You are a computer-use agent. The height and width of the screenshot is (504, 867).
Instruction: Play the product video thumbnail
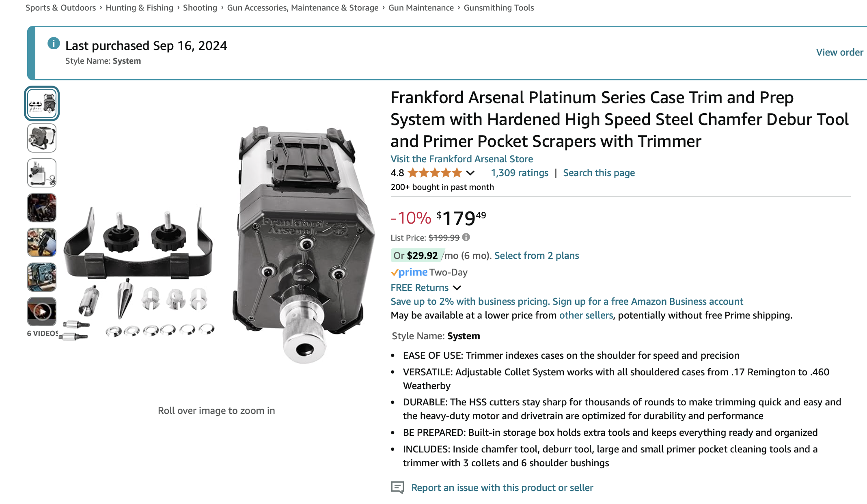click(x=42, y=312)
